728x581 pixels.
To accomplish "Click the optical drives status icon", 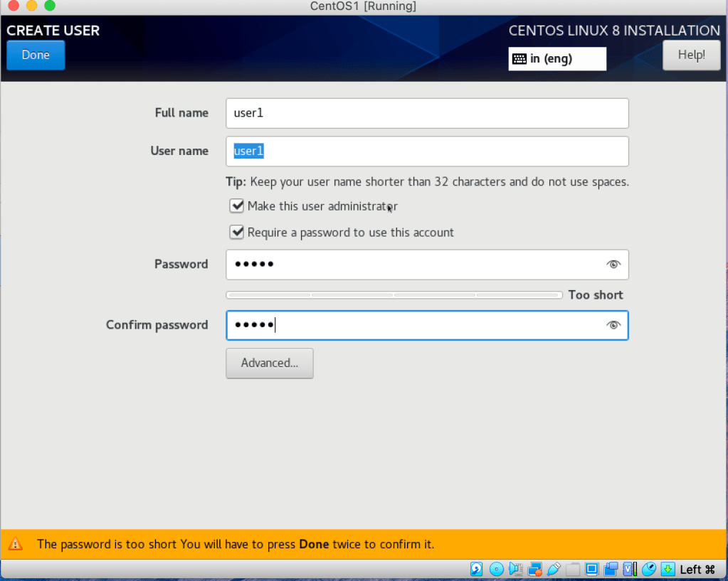I will click(x=496, y=569).
